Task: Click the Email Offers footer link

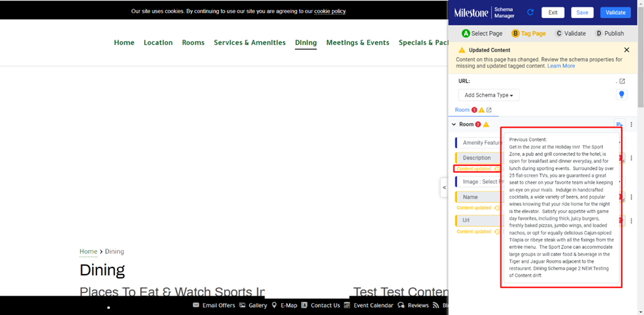Action: coord(219,305)
